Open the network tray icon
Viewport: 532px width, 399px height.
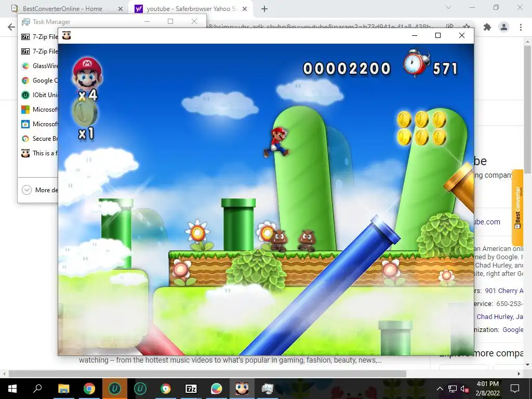pyautogui.click(x=453, y=389)
